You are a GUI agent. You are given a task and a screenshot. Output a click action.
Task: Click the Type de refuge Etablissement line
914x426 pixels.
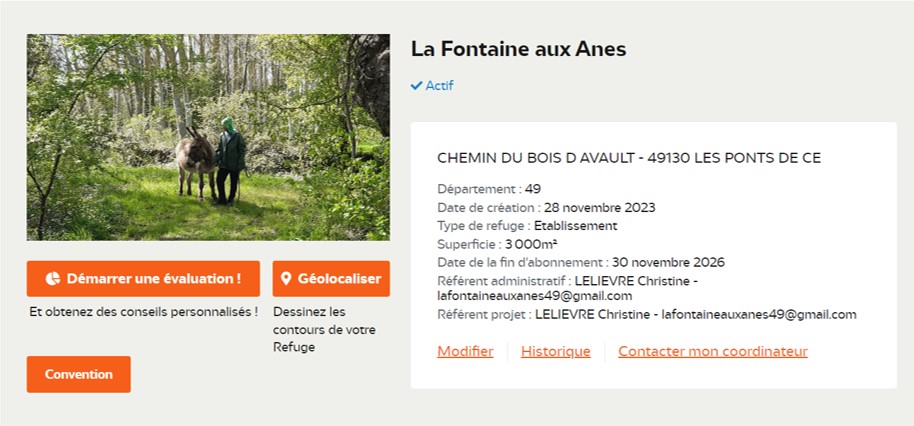pos(527,226)
